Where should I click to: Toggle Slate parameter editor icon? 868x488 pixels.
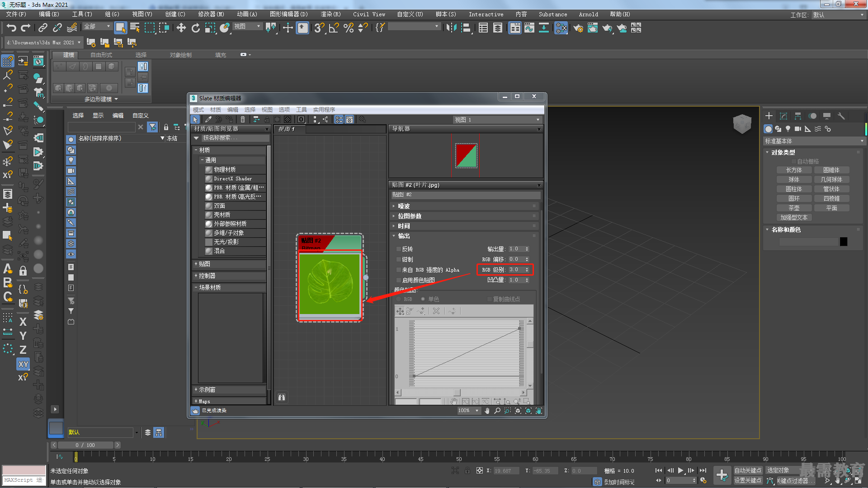pos(349,119)
